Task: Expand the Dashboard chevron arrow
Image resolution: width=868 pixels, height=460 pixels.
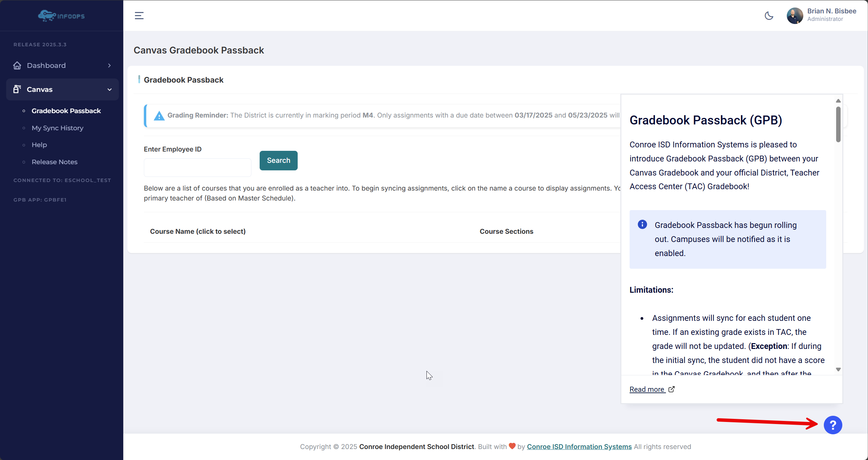Action: point(110,65)
